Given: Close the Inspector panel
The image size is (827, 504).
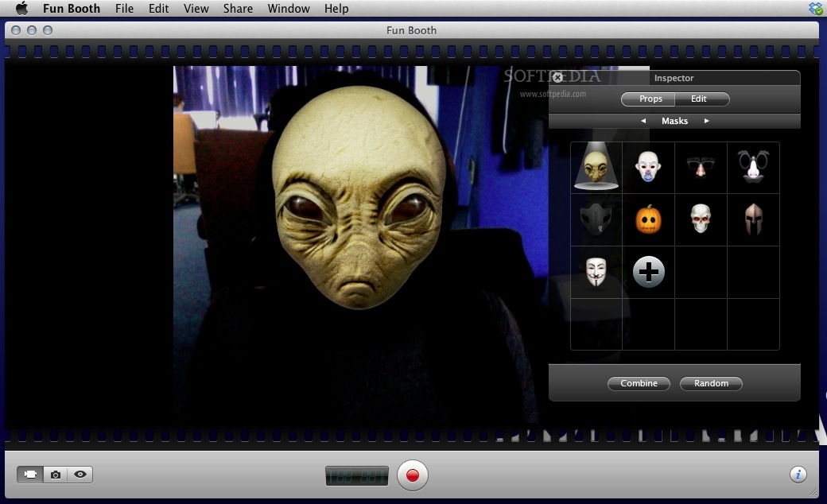Looking at the screenshot, I should pos(557,77).
